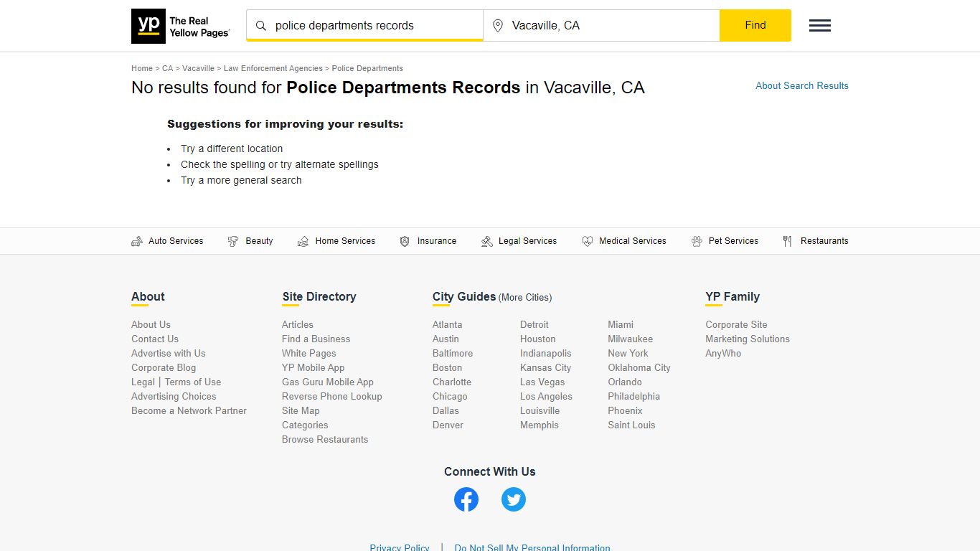Open Corporate Site link
The width and height of the screenshot is (980, 551).
[737, 324]
